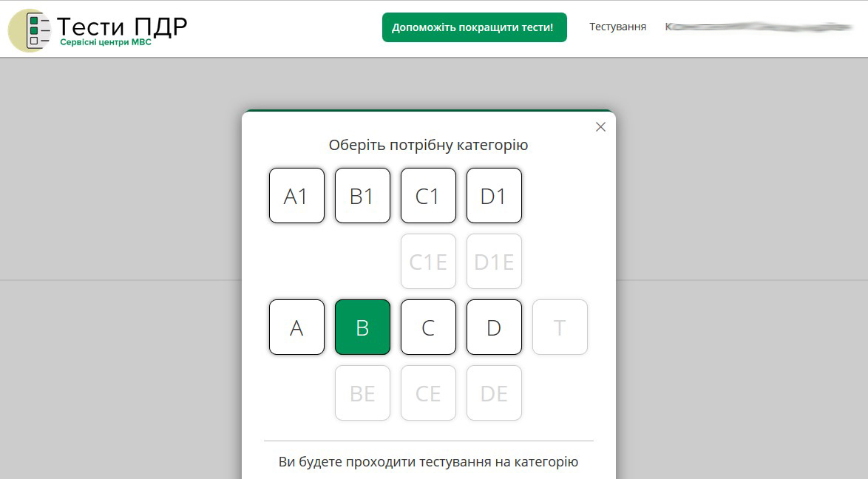
Task: Click the Тести ПДР logo icon
Action: pos(28,30)
